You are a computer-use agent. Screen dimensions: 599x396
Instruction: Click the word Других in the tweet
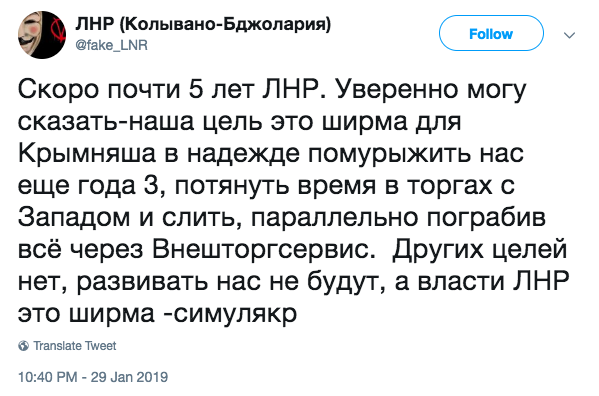point(438,251)
